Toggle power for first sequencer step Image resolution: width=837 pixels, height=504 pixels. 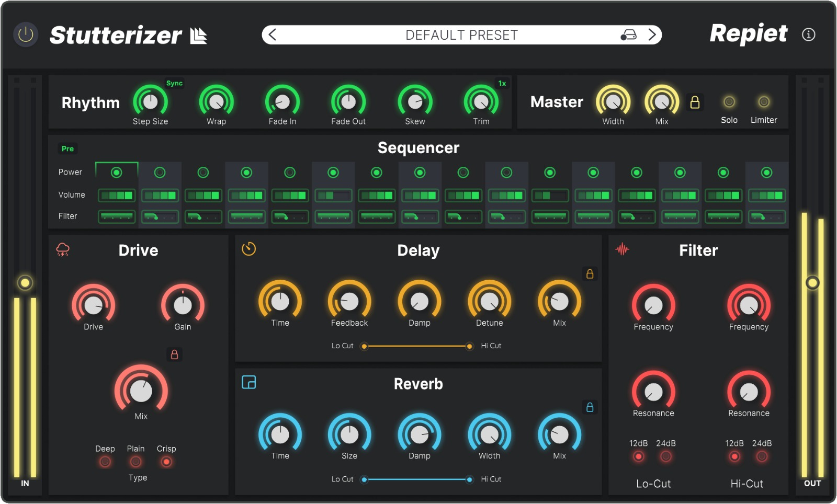[x=117, y=173]
